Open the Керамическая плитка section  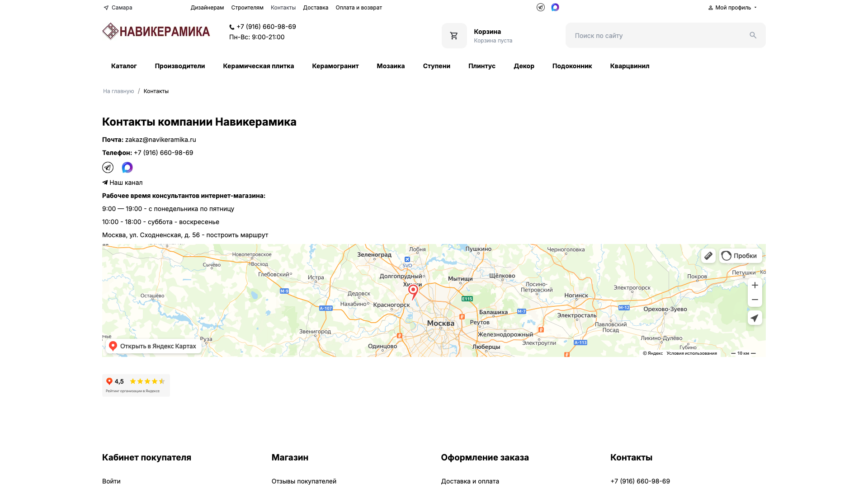coord(259,66)
